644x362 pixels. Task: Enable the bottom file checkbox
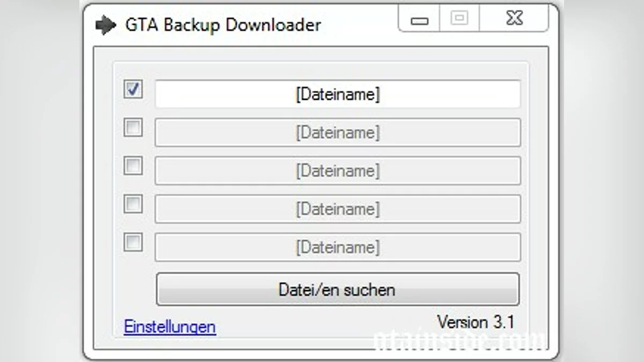(133, 243)
